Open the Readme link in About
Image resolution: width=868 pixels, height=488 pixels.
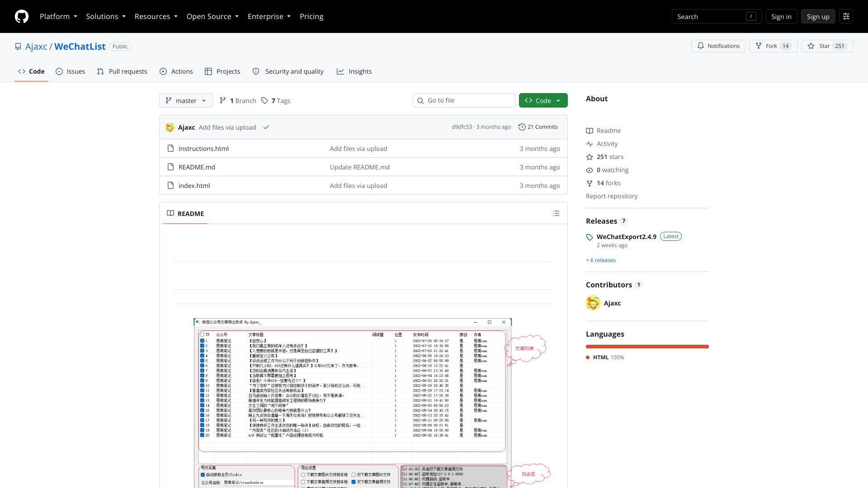pyautogui.click(x=604, y=131)
